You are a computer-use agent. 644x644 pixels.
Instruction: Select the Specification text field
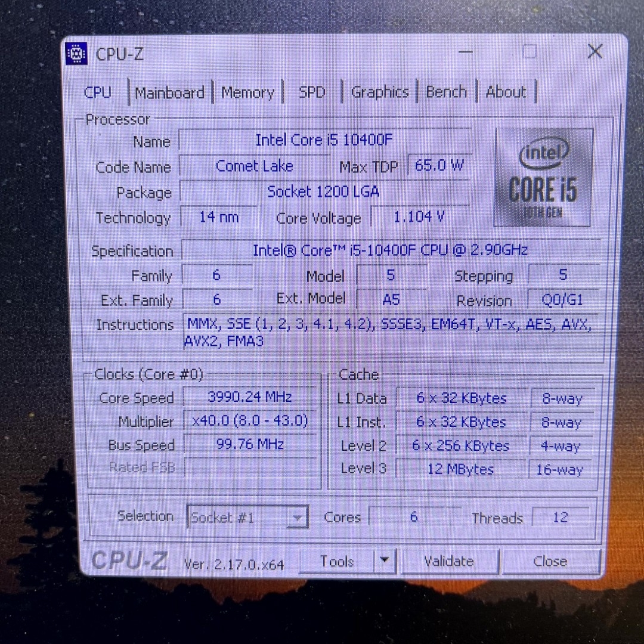[x=390, y=250]
